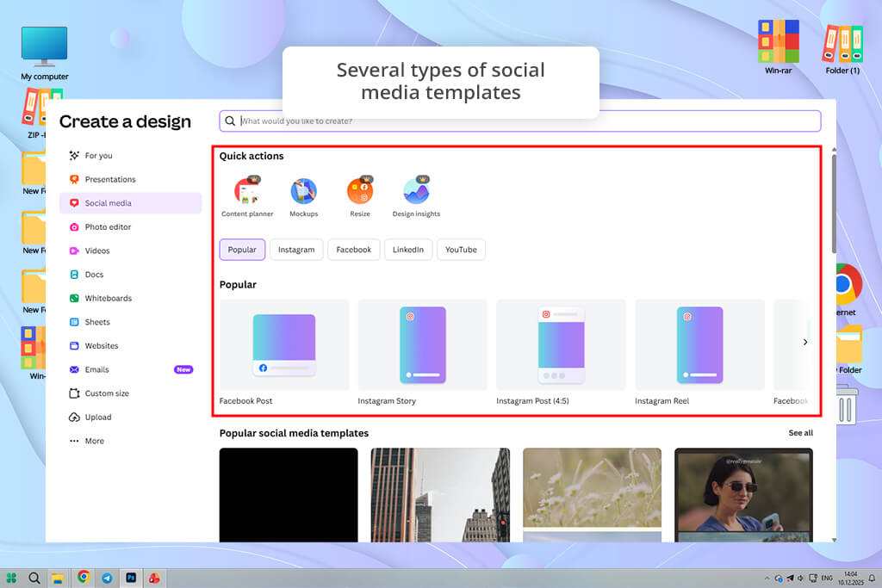Open the Content planner quick action
Screen dimensions: 882x588
(247, 197)
